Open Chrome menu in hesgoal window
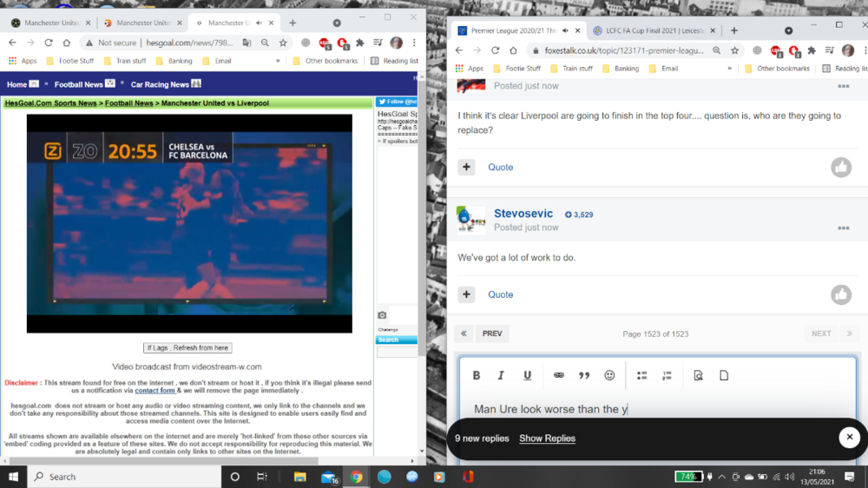Image resolution: width=868 pixels, height=488 pixels. (x=414, y=43)
